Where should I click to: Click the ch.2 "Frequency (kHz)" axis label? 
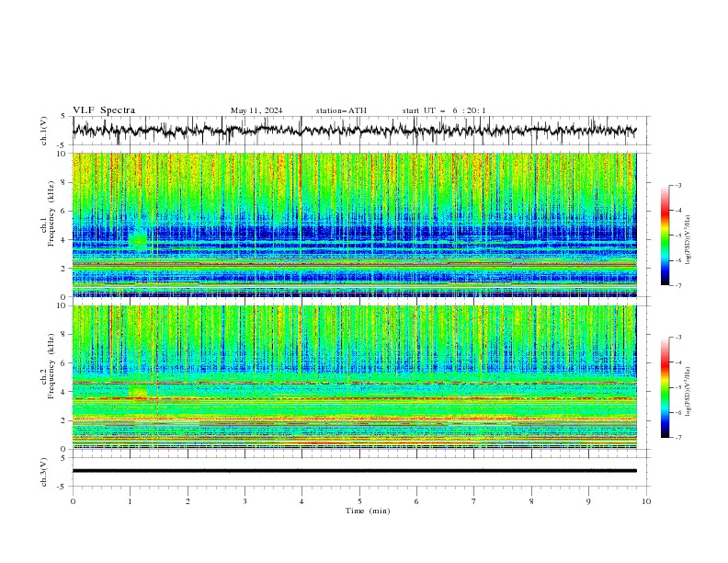click(x=51, y=366)
